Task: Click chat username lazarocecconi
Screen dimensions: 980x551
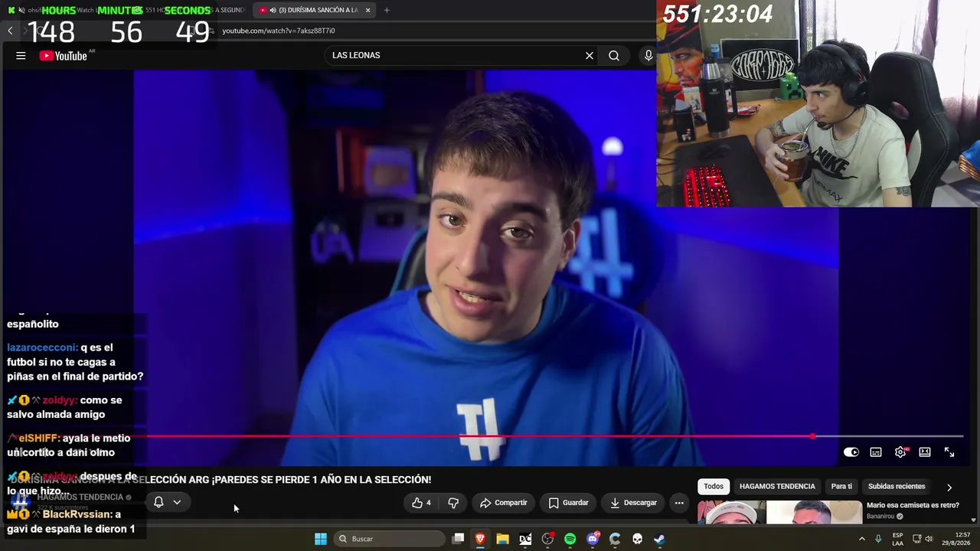Action: (42, 347)
